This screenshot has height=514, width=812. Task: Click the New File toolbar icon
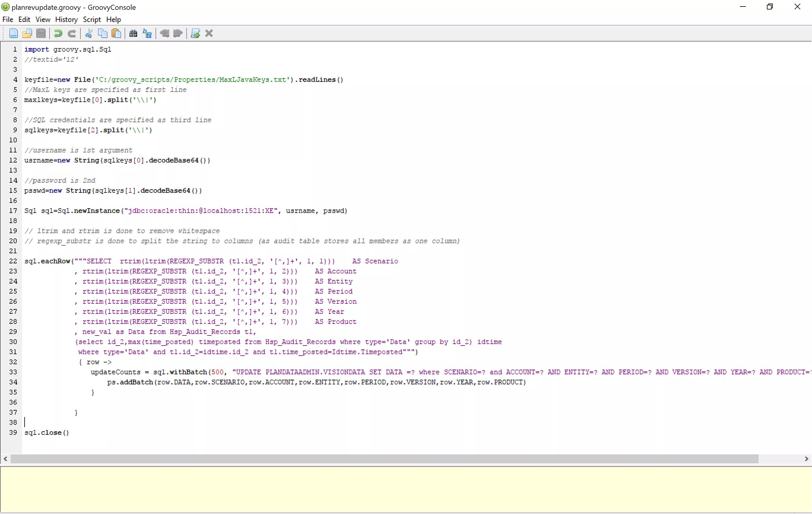click(13, 34)
